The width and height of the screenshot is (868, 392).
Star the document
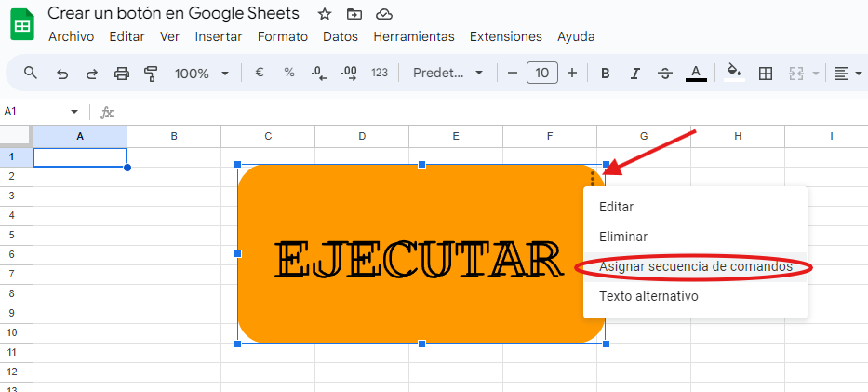[325, 14]
